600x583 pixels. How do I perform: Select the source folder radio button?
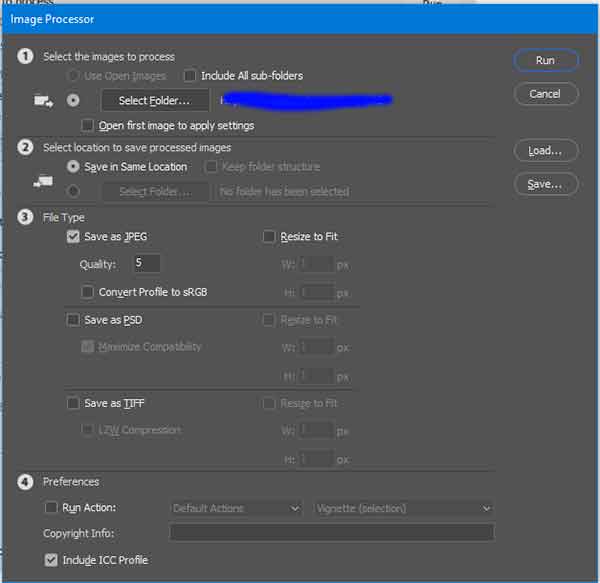click(73, 101)
